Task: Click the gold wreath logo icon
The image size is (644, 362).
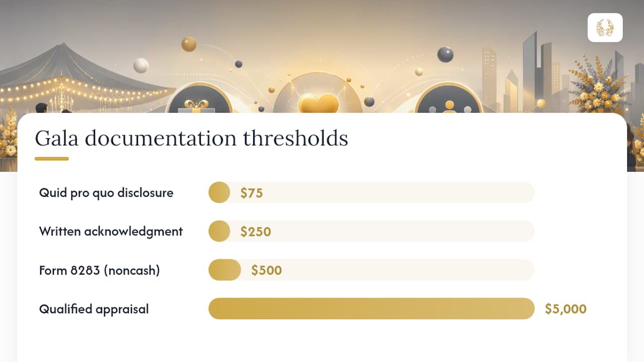Action: tap(605, 28)
